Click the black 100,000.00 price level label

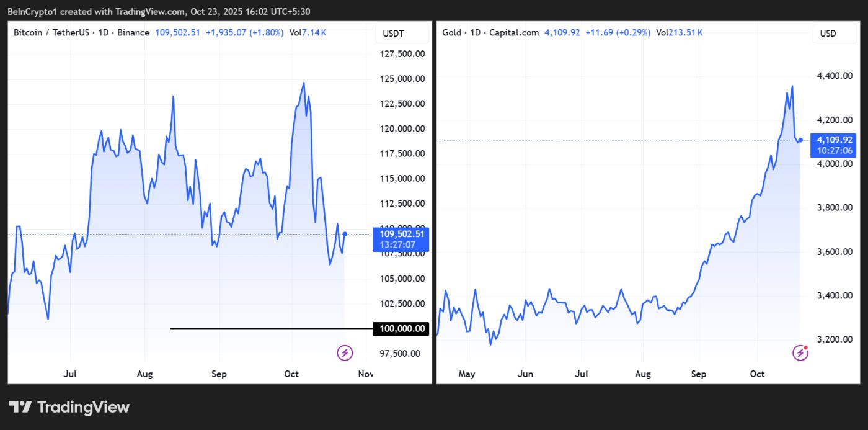coord(401,329)
